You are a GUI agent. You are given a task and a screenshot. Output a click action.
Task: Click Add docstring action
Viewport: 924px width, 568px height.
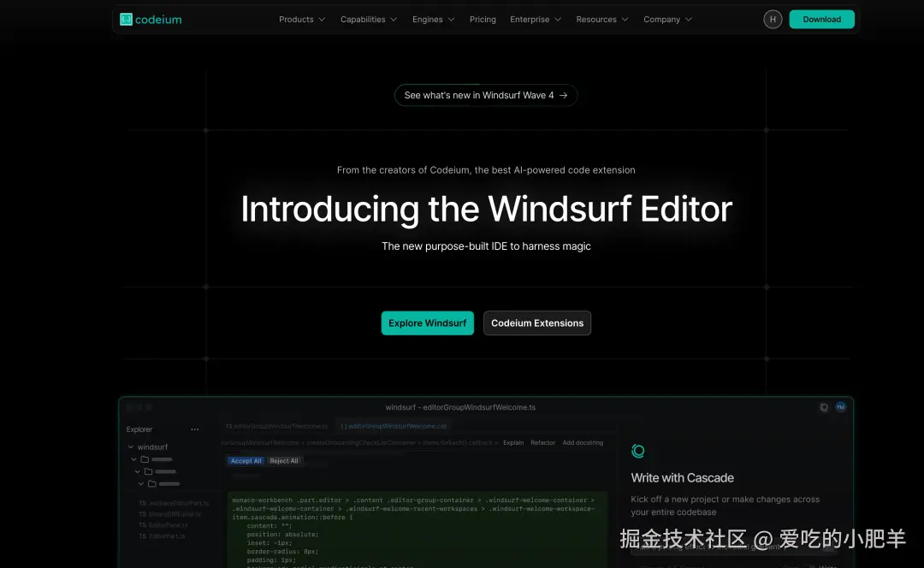point(583,442)
